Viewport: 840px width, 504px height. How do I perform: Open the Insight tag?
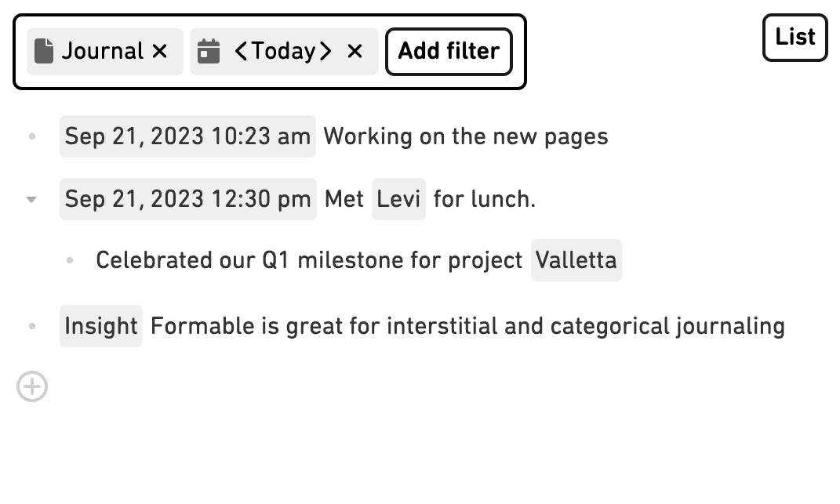pos(100,325)
